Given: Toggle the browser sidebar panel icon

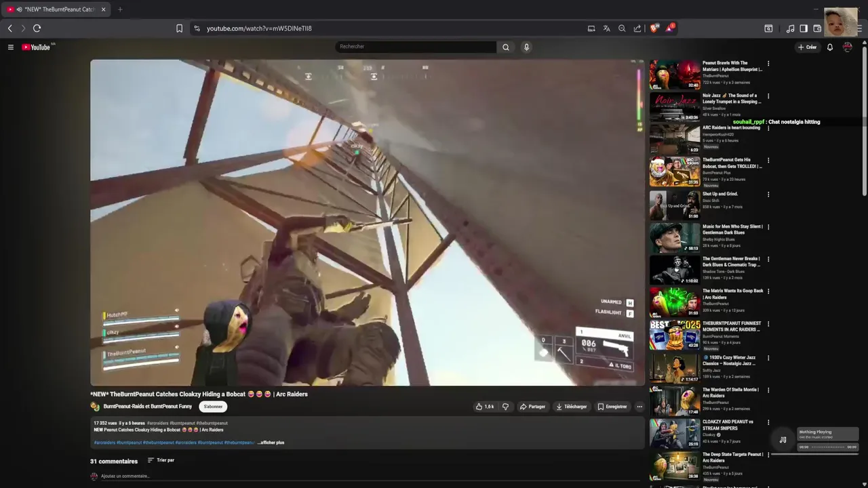Looking at the screenshot, I should [804, 28].
